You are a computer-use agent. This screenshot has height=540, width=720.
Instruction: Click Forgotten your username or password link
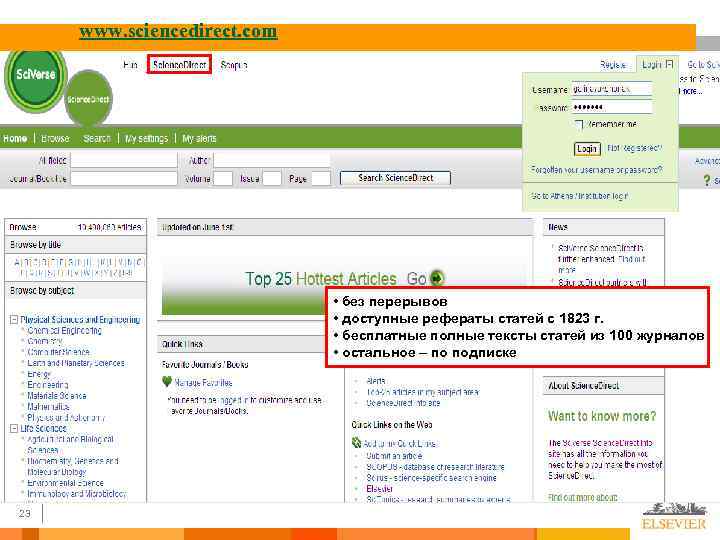point(596,169)
